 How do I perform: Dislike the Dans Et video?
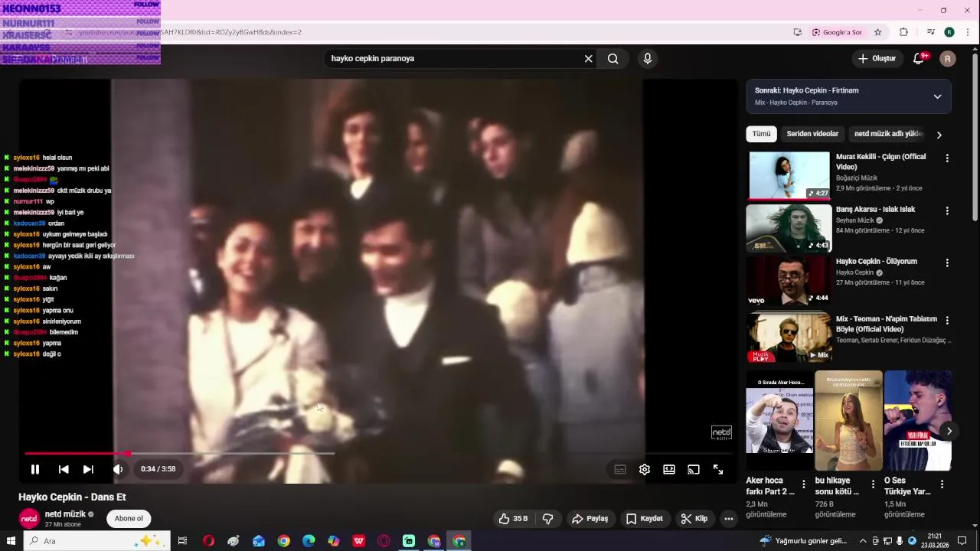pos(548,519)
